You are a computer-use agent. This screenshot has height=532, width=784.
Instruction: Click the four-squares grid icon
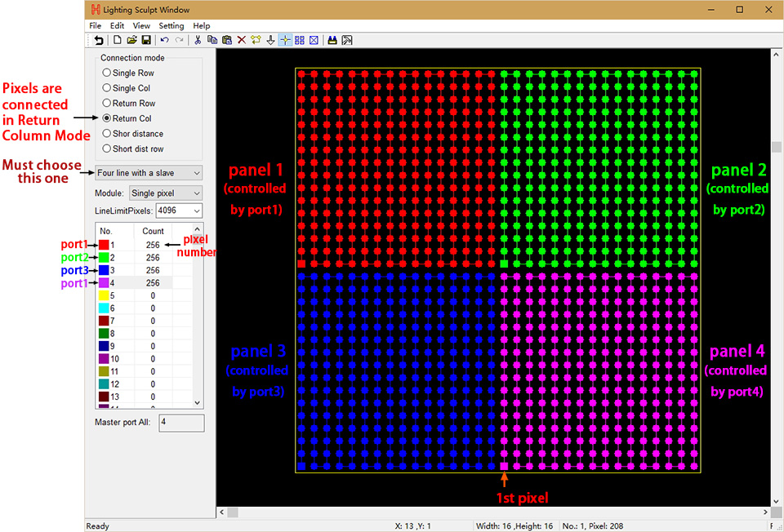click(x=300, y=40)
